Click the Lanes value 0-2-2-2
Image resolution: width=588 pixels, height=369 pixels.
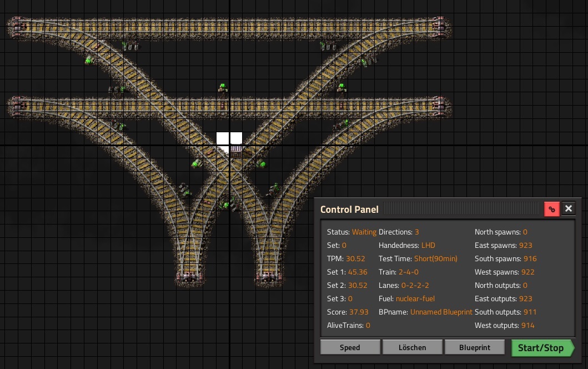(415, 285)
